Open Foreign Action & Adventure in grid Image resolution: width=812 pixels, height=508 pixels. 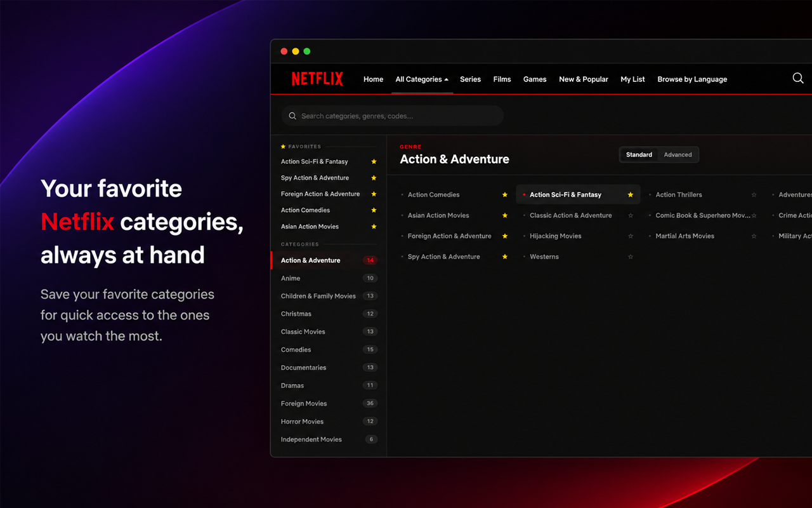(450, 236)
